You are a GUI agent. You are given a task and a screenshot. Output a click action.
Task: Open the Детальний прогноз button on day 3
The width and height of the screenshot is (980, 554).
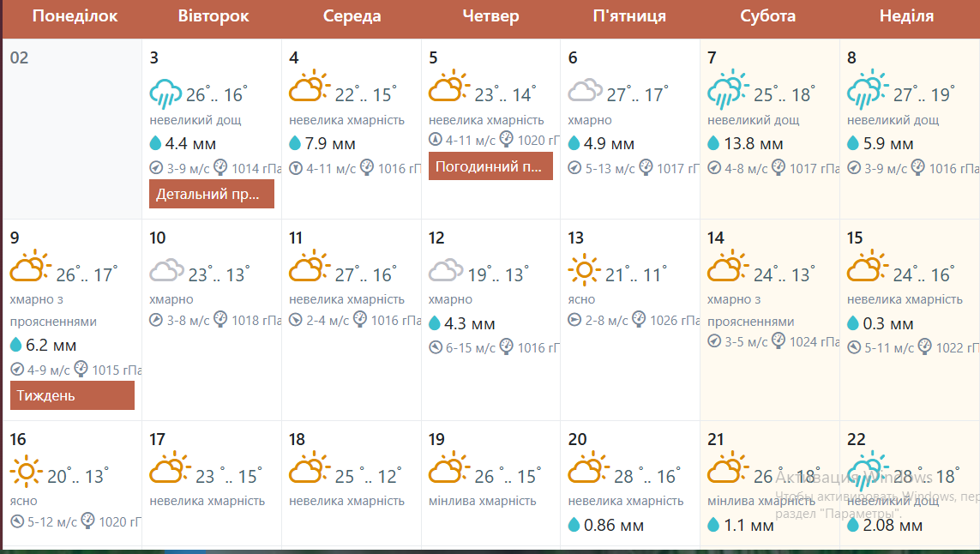point(211,194)
